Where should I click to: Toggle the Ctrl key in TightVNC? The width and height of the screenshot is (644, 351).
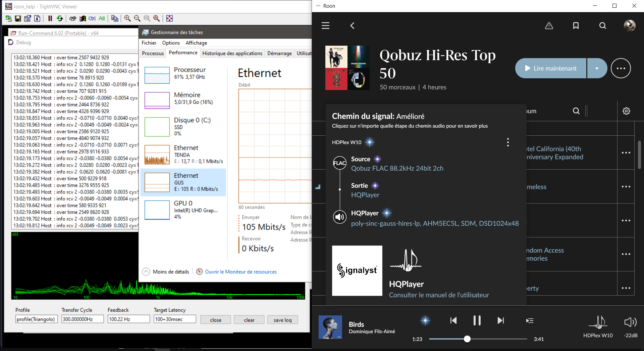point(92,18)
